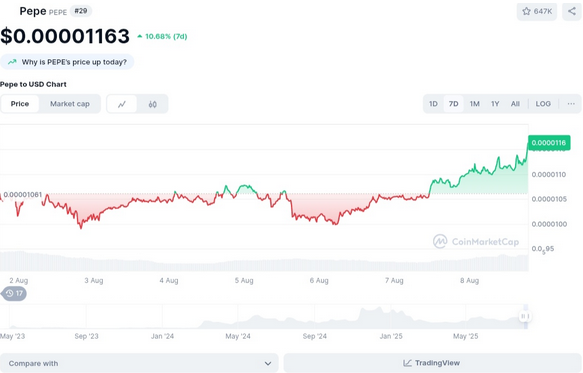Image resolution: width=583 pixels, height=373 pixels.
Task: Open the three-dot more options menu
Action: click(571, 104)
